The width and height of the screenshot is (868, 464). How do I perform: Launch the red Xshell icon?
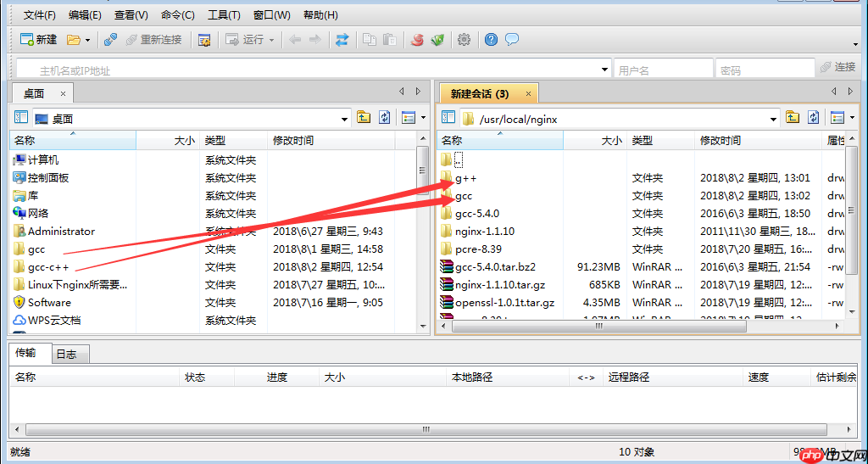[x=417, y=39]
